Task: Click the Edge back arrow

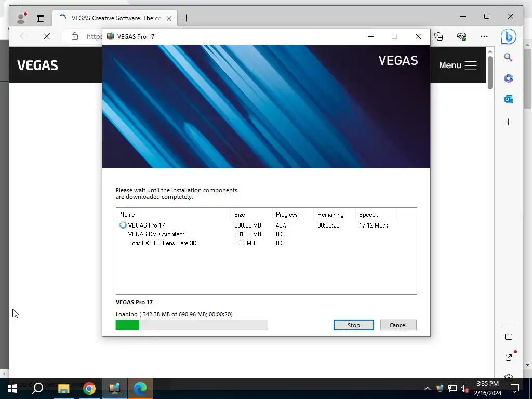Action: tap(24, 36)
